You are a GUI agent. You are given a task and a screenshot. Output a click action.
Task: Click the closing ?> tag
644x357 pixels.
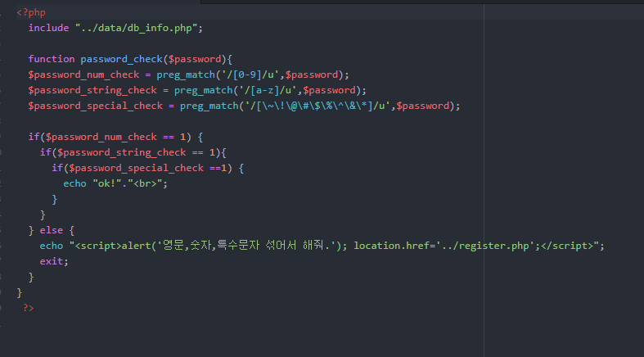pyautogui.click(x=29, y=308)
